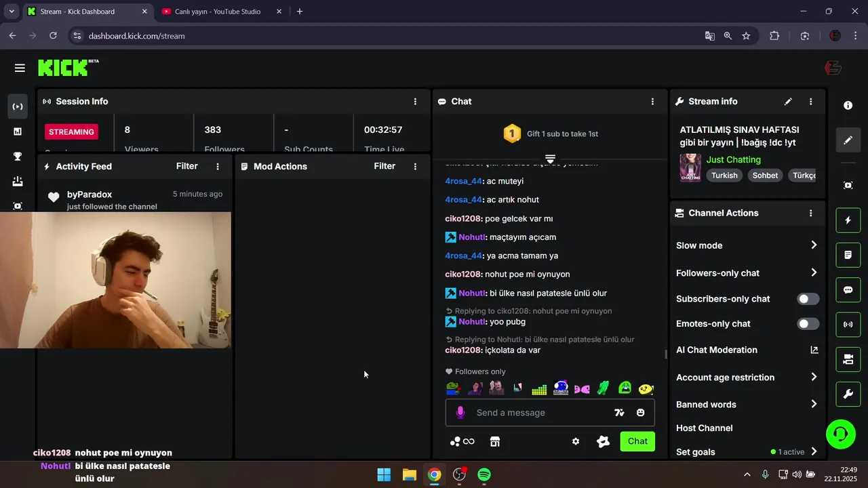Screen dimensions: 868x488
Task: Expand Slow mode options
Action: tap(814, 245)
